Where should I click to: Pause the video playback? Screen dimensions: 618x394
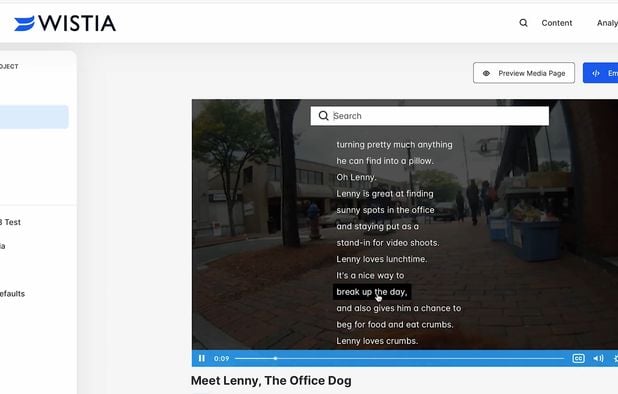pyautogui.click(x=201, y=358)
